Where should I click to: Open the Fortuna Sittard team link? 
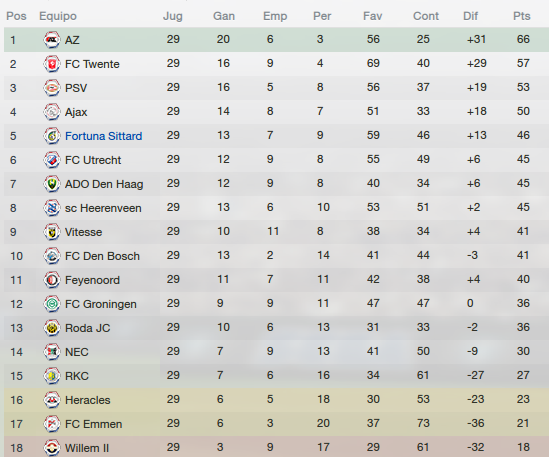(104, 136)
